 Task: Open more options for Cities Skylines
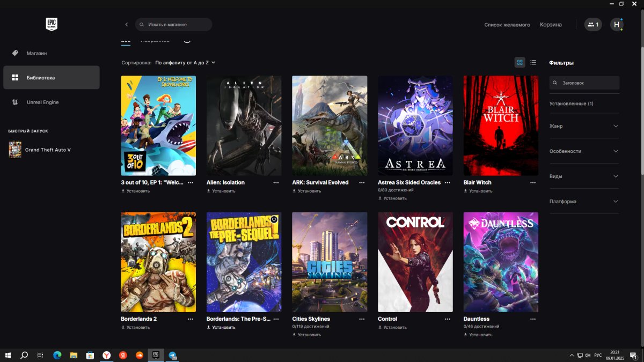click(x=362, y=319)
